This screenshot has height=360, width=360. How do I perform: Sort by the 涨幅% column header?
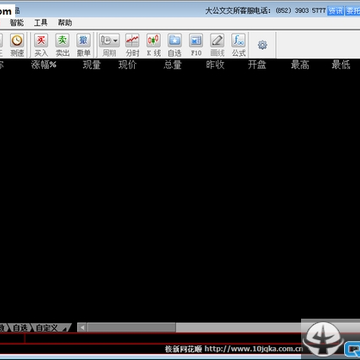[x=44, y=65]
